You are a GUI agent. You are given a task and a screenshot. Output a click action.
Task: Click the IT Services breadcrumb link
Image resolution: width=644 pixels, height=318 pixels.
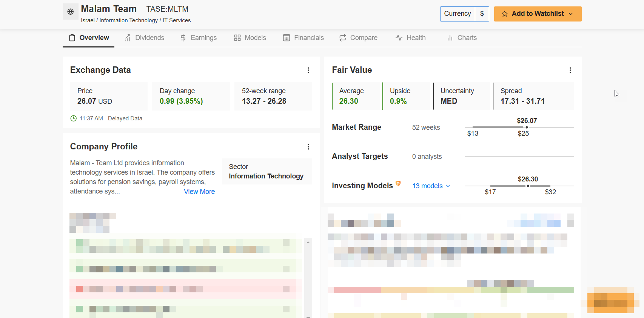click(x=177, y=20)
